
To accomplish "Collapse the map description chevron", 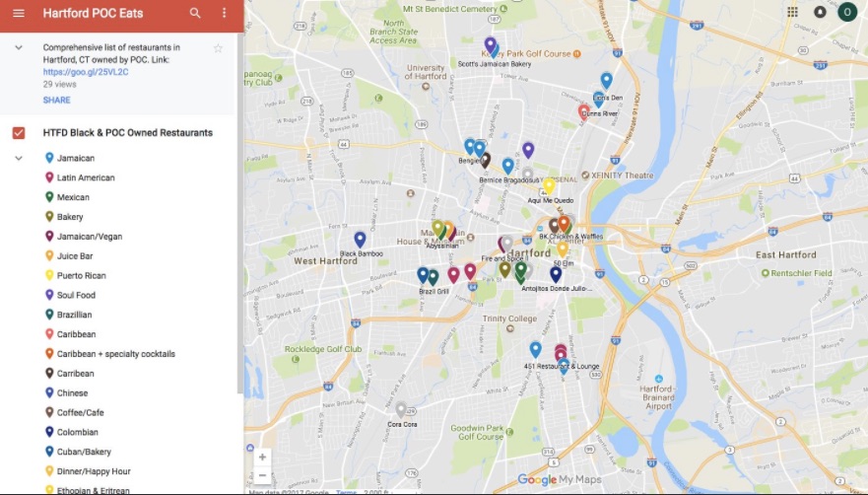I will (x=19, y=47).
